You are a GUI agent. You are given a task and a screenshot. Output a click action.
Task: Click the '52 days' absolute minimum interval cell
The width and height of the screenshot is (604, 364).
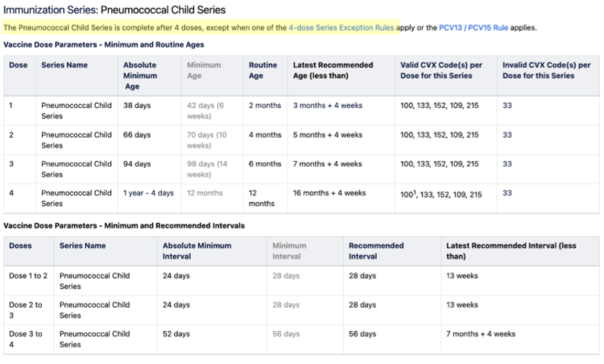(x=176, y=334)
